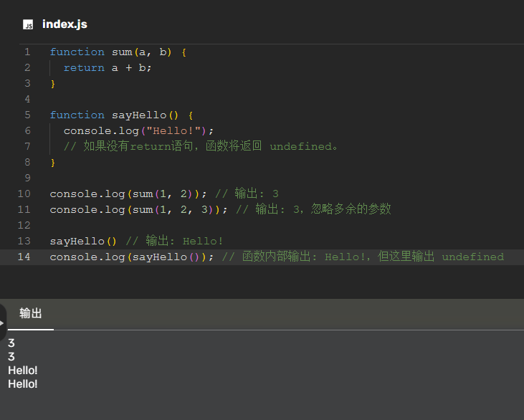Click the last 'Hello!' output line
Screen dimensions: 524x420
(x=23, y=384)
